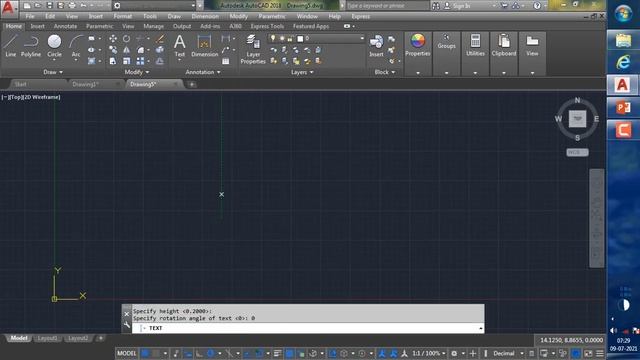640x360 pixels.
Task: Select the Arc tool
Action: pos(76,45)
